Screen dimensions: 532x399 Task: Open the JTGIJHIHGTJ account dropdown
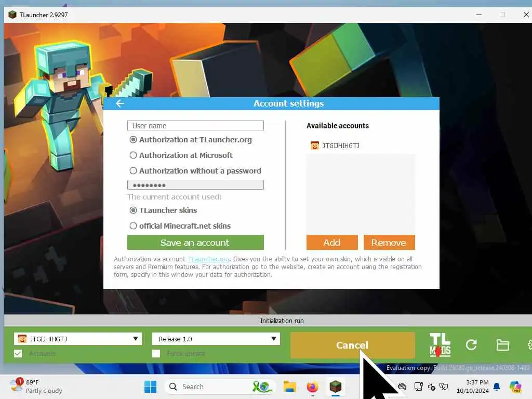pyautogui.click(x=78, y=339)
